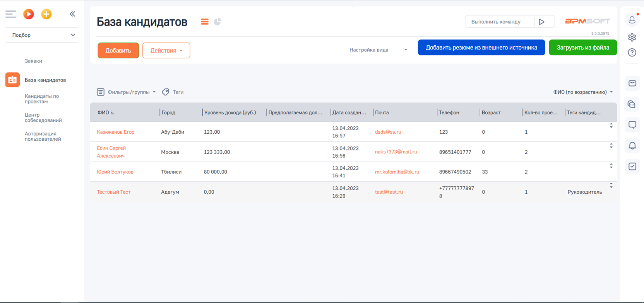Click the Почта column header

[382, 112]
